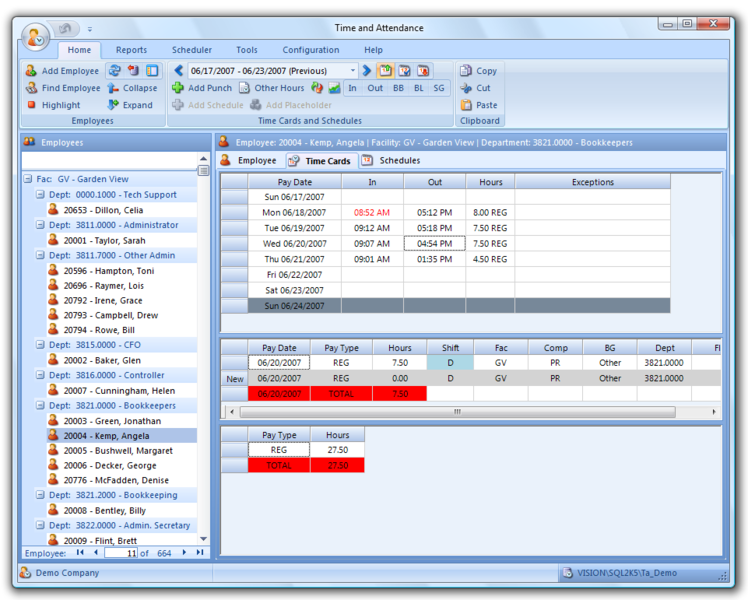This screenshot has height=600, width=748.
Task: Click the red Highlight square icon
Action: 31,105
